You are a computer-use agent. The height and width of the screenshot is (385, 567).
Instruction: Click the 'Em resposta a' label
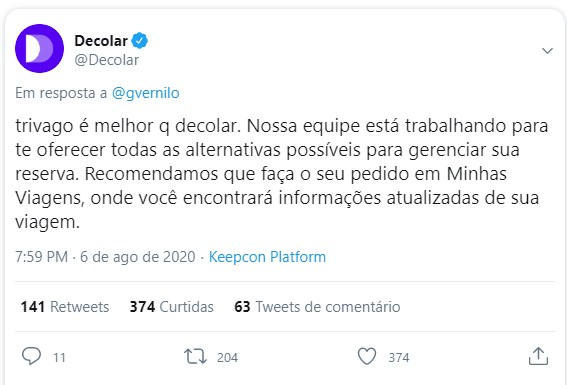[61, 93]
